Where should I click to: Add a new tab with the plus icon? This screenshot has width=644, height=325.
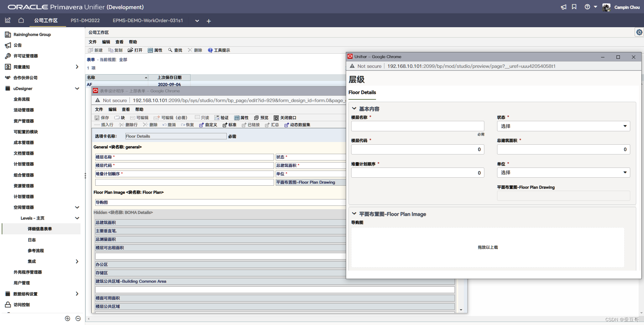point(209,21)
